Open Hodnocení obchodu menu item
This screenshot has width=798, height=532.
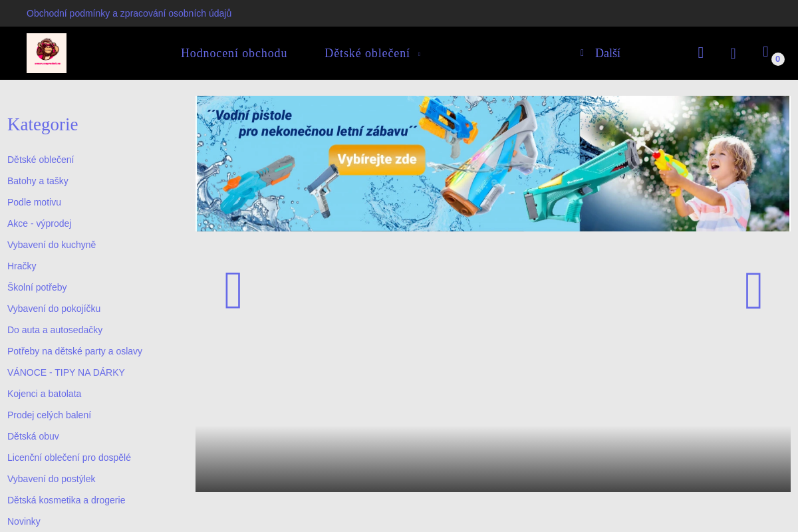(234, 53)
